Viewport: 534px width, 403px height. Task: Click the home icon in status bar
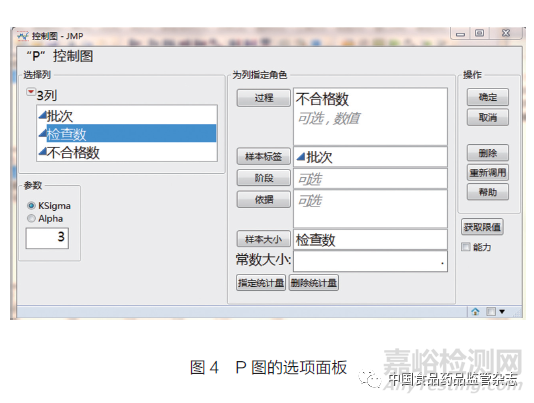point(475,311)
